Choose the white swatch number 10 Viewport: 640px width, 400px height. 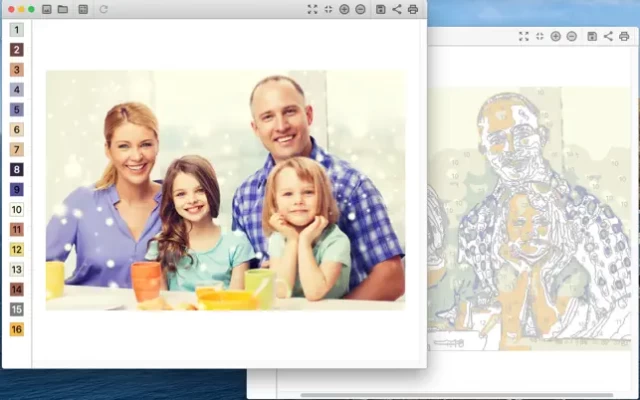[x=16, y=209]
